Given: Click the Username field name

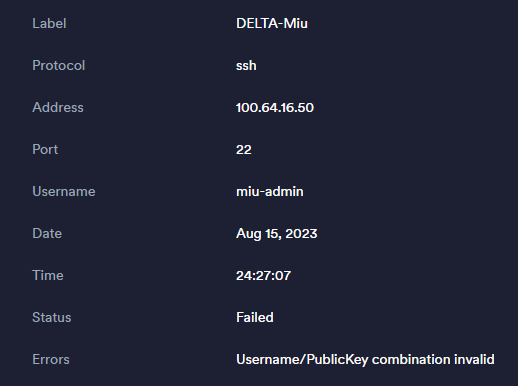Looking at the screenshot, I should [x=64, y=192].
